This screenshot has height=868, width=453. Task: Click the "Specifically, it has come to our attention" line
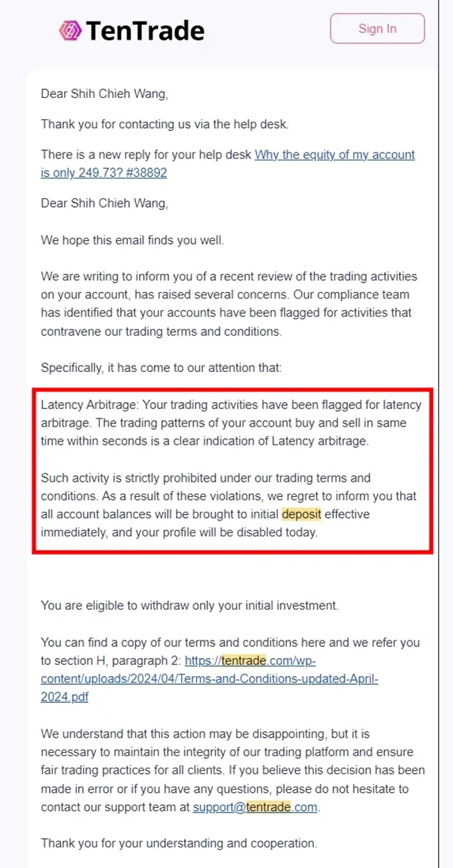pyautogui.click(x=161, y=368)
